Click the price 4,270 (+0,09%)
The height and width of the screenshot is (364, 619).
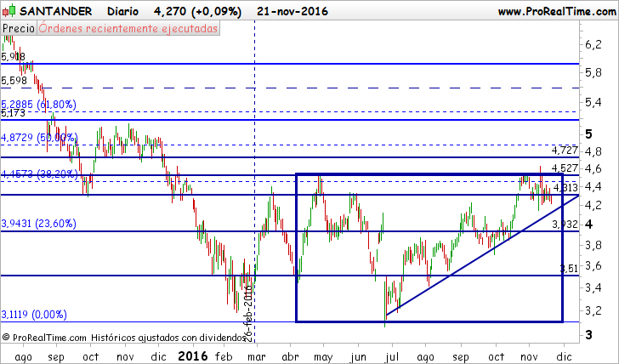click(x=198, y=11)
